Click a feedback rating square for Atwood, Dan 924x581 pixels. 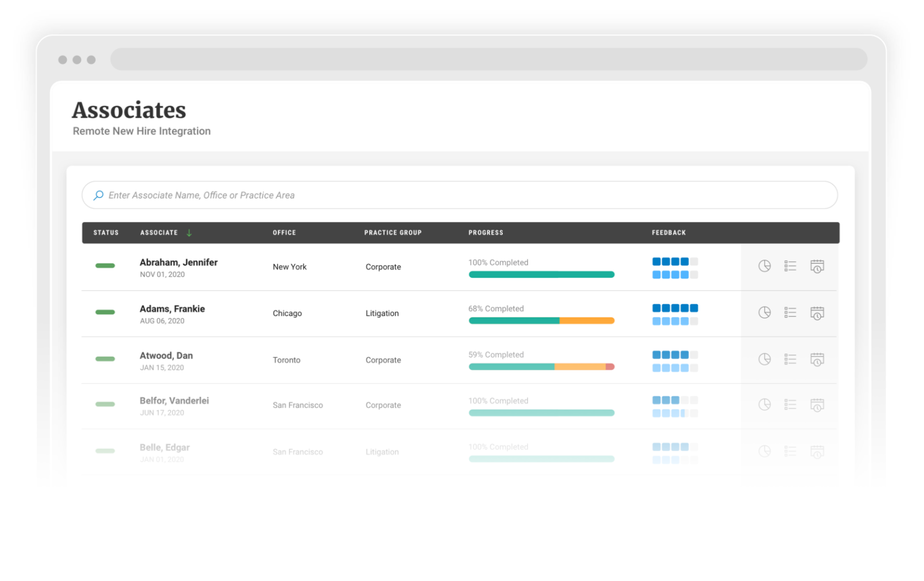(656, 355)
